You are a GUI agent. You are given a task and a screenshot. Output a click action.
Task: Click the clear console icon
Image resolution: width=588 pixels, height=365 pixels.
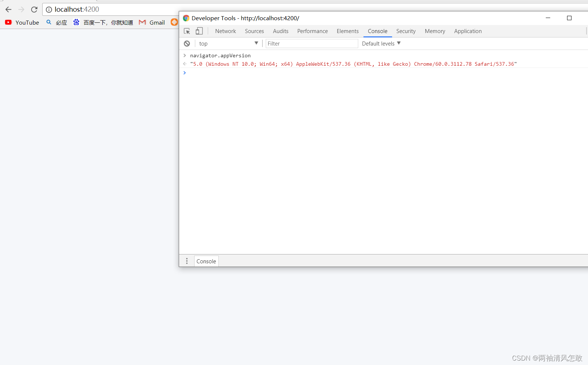click(x=187, y=43)
